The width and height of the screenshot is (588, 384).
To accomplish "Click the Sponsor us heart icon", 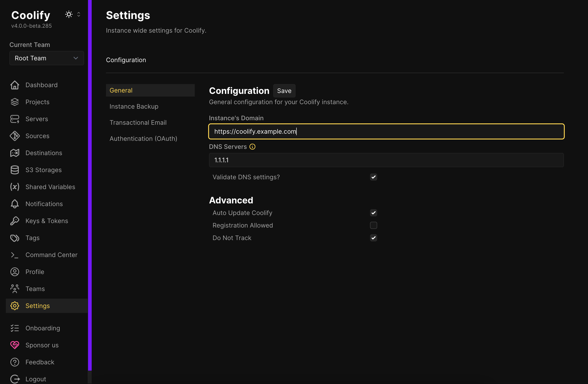I will 15,345.
